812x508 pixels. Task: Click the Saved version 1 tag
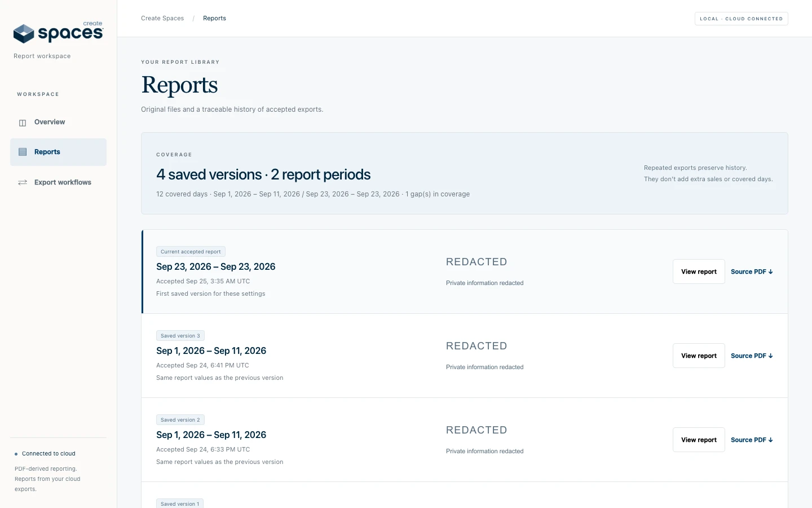click(x=180, y=503)
